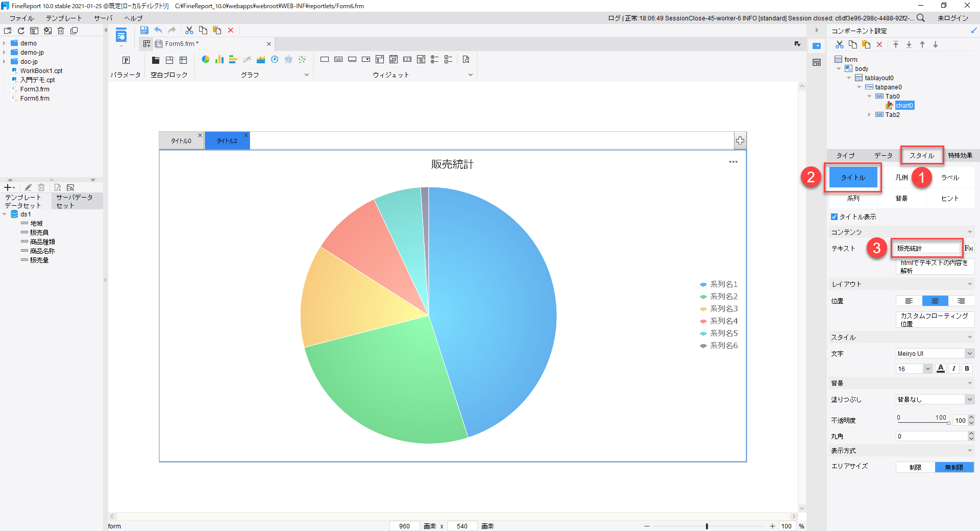Insert a column bar chart
980x531 pixels.
point(219,60)
